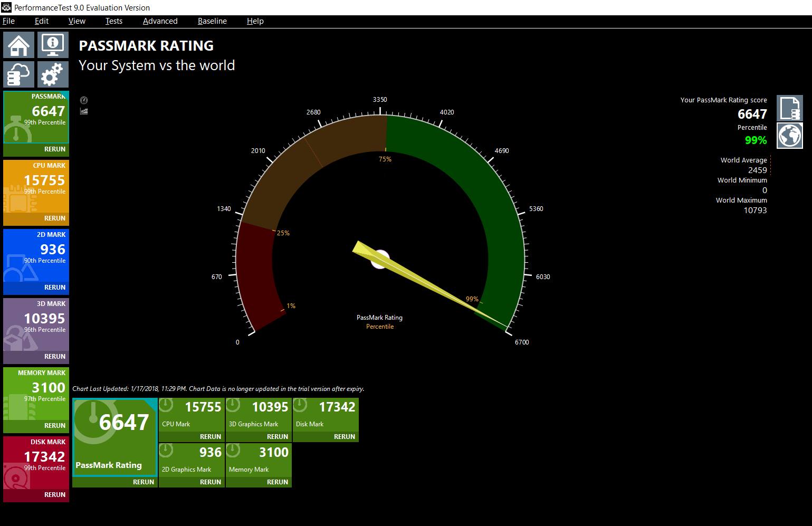The width and height of the screenshot is (812, 526).
Task: Open the Advanced menu
Action: (x=160, y=21)
